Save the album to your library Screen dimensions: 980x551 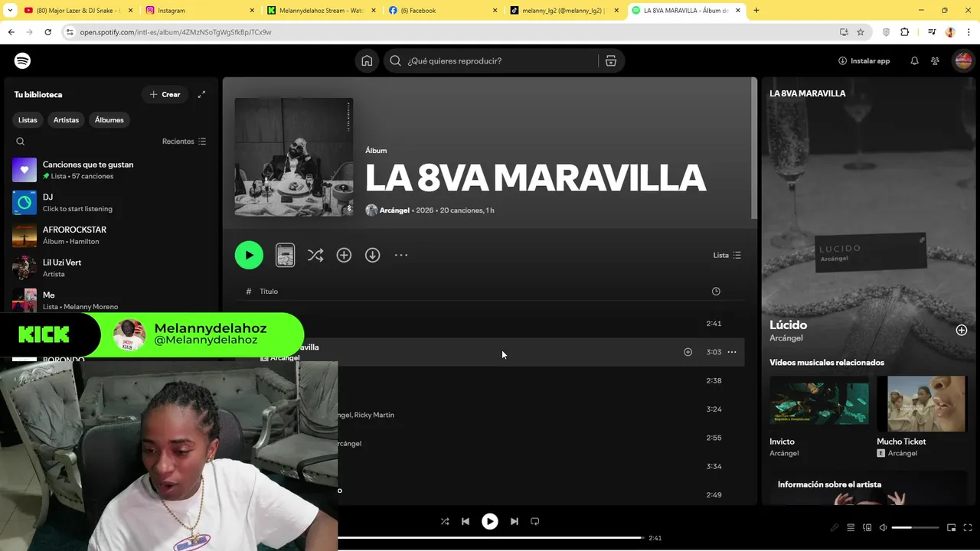pos(344,255)
